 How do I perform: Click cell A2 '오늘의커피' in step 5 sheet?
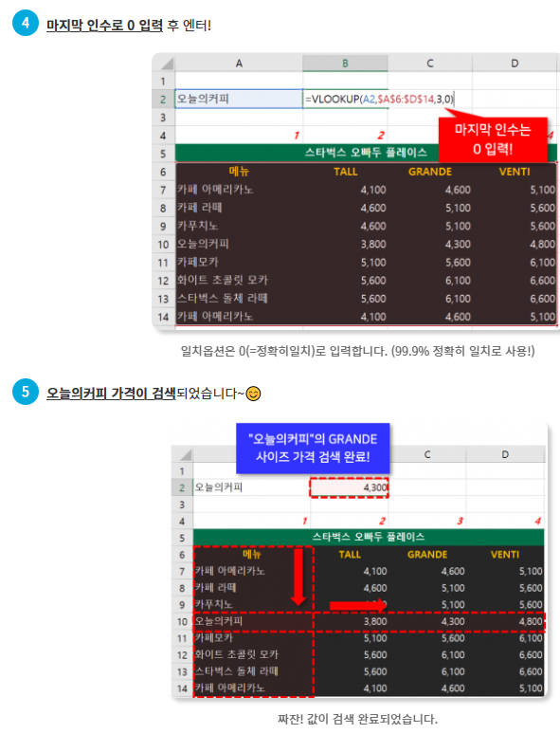[252, 487]
